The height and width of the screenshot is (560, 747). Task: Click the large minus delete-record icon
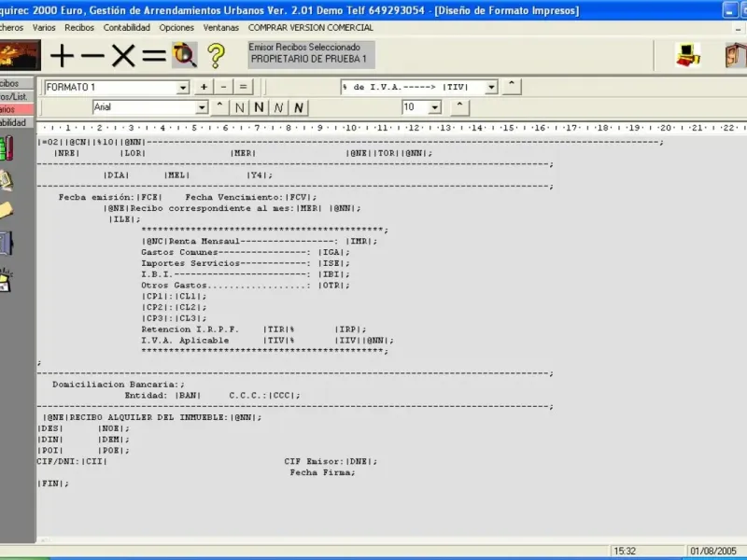(x=92, y=56)
